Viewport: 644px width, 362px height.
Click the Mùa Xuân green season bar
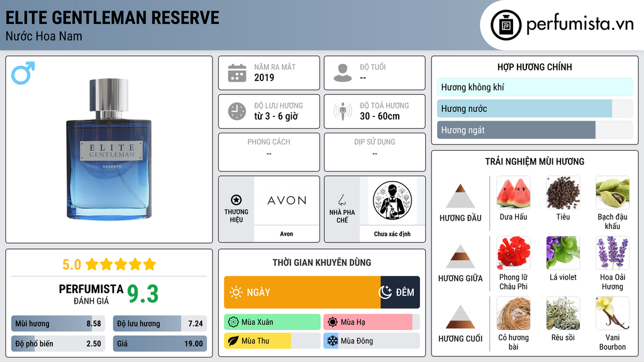[x=272, y=322]
